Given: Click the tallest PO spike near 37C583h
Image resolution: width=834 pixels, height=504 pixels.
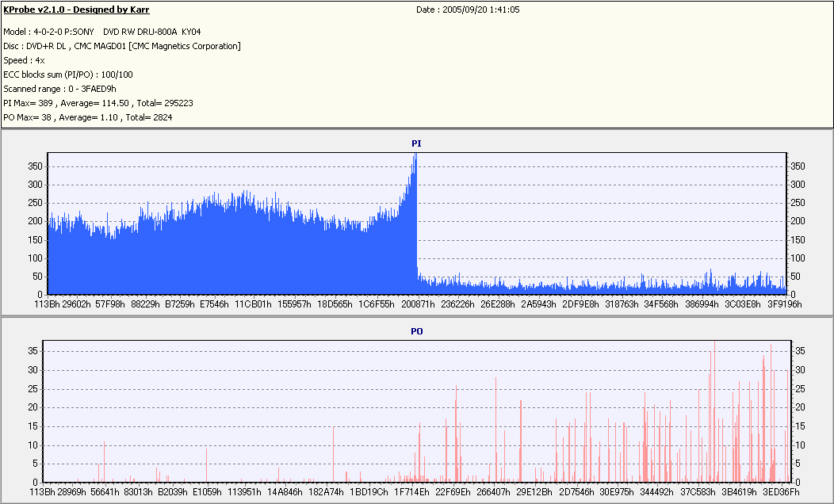Looking at the screenshot, I should pos(714,411).
